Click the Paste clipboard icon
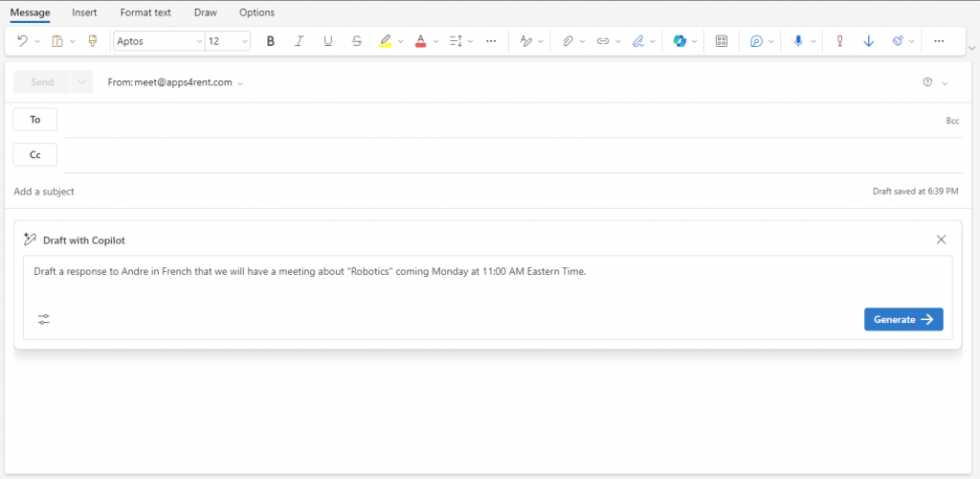 57,41
